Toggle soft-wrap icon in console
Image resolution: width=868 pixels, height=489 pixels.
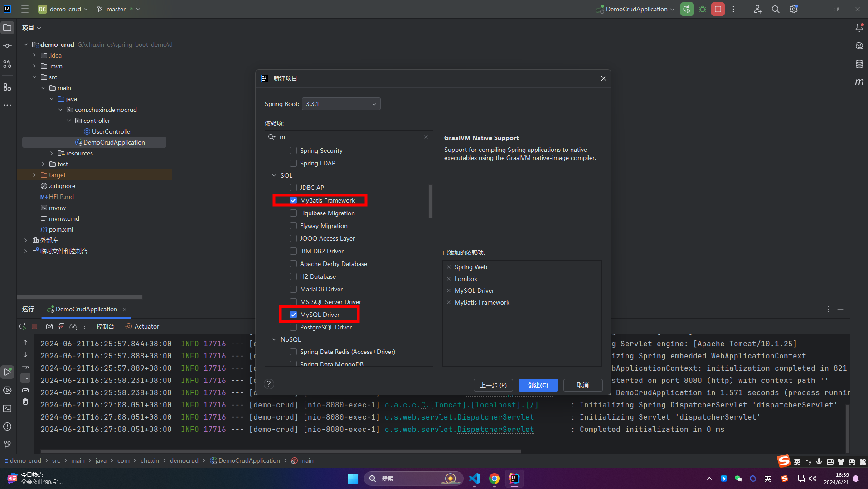(x=25, y=366)
